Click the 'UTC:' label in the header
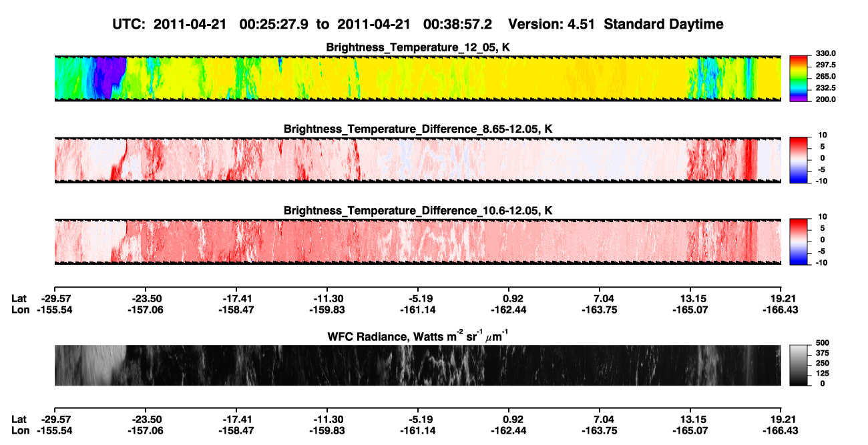868x445 pixels. pos(130,24)
